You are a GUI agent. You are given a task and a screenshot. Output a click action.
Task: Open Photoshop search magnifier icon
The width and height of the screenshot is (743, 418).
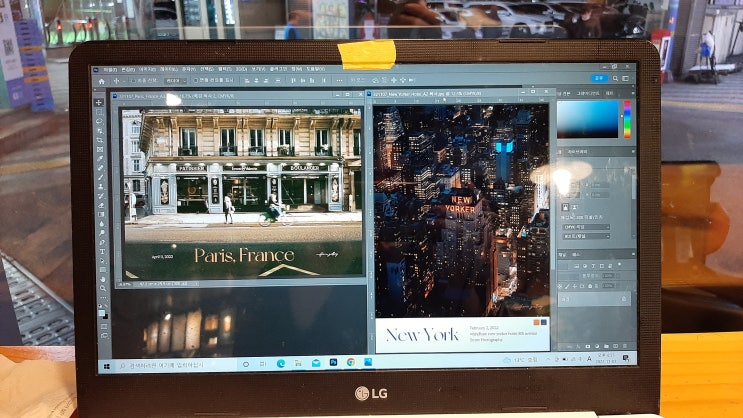(615, 79)
